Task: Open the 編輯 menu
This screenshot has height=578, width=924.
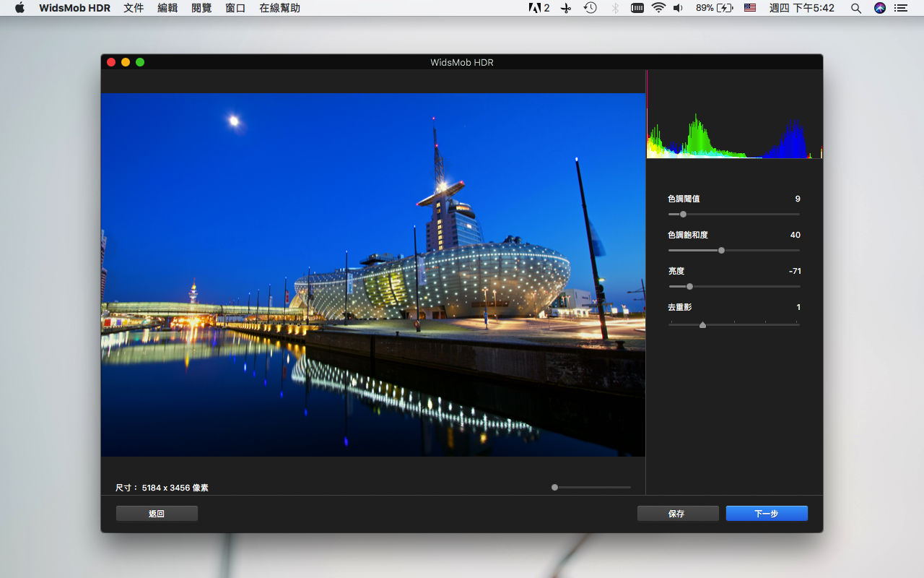Action: pyautogui.click(x=167, y=8)
